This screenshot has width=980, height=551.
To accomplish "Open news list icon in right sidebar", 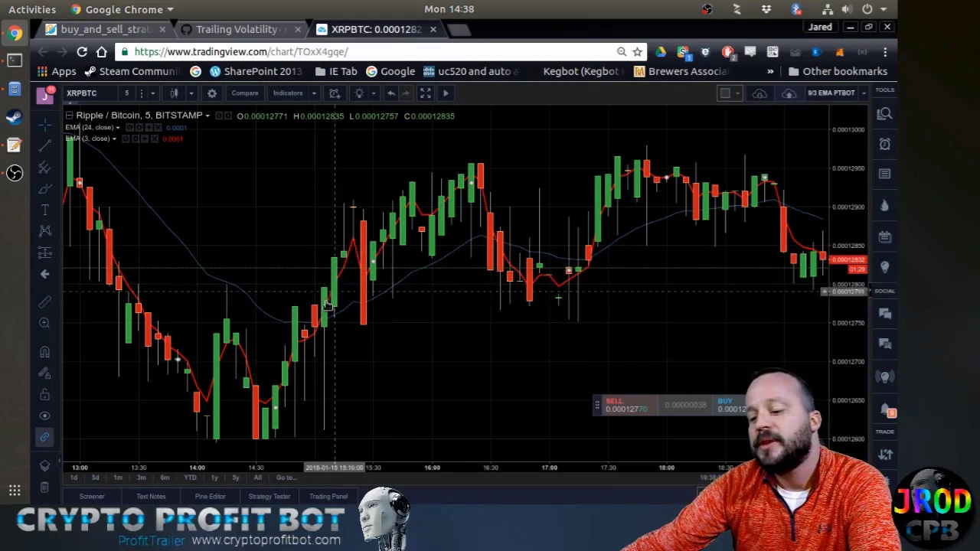I will point(885,174).
